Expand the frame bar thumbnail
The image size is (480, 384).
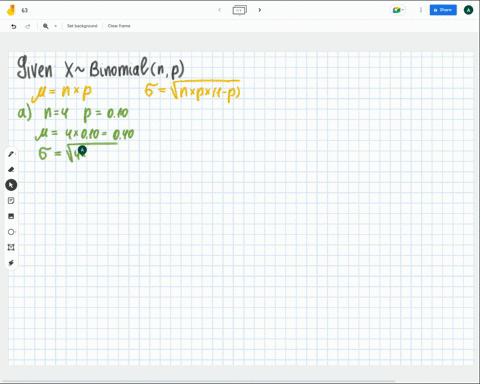[x=239, y=10]
